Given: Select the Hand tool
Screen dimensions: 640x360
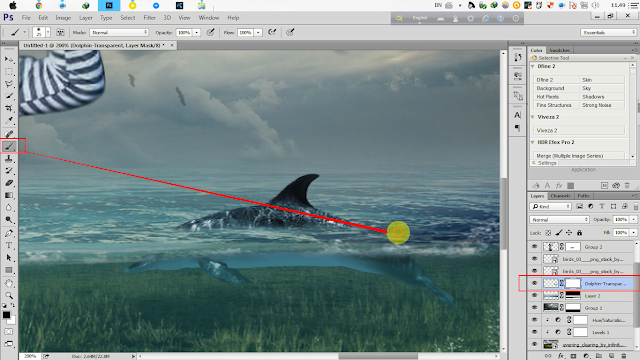Looking at the screenshot, I should [9, 283].
